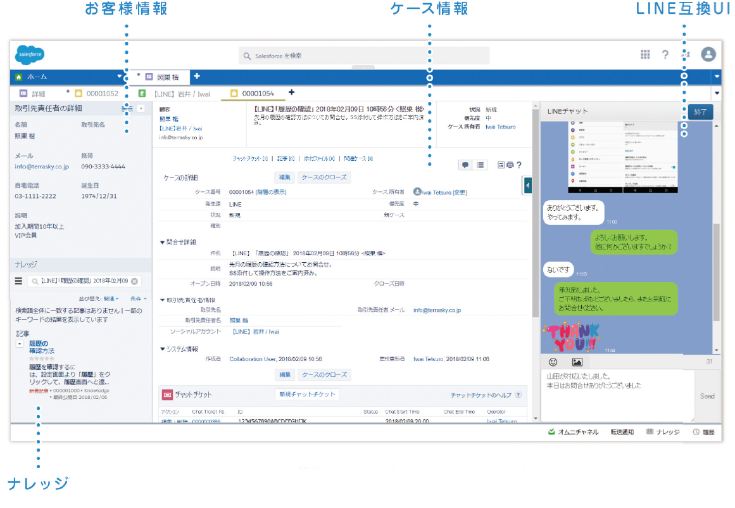Click phone number 090-3333-4444
Viewport: 735px width, 508px height.
pyautogui.click(x=103, y=166)
